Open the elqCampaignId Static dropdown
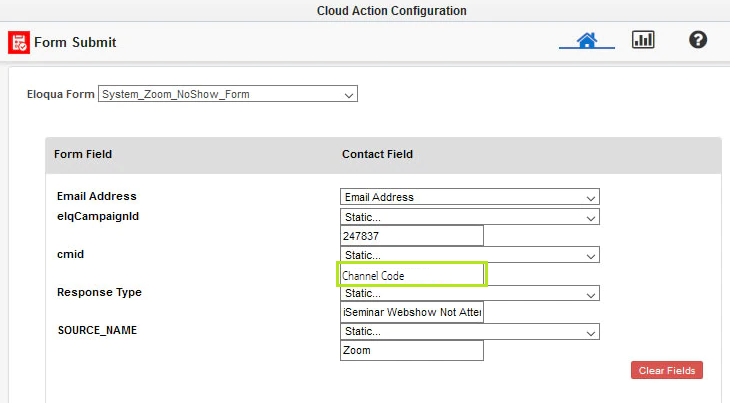 469,216
